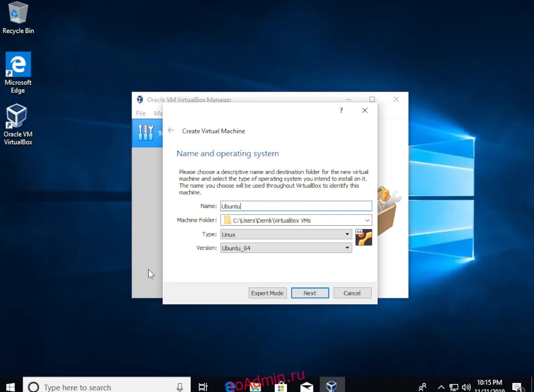Click the Tools icon in VirtualBox Manager
The image size is (534, 392).
click(x=146, y=133)
